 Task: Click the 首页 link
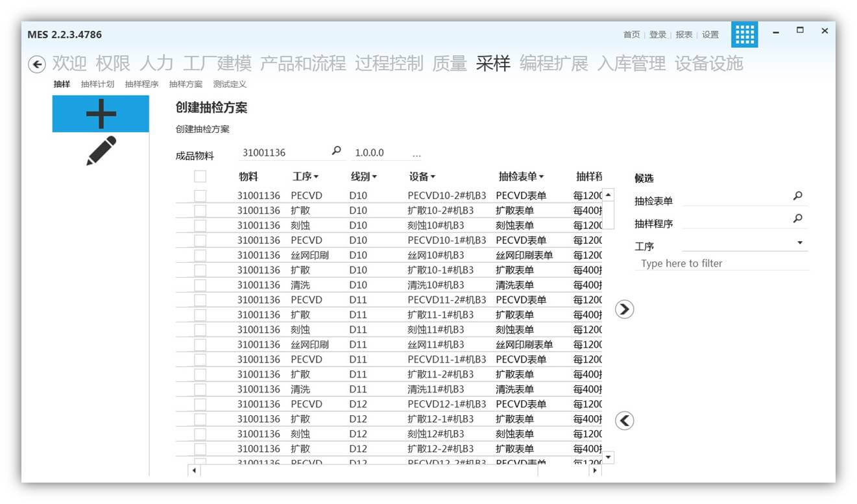pos(631,35)
